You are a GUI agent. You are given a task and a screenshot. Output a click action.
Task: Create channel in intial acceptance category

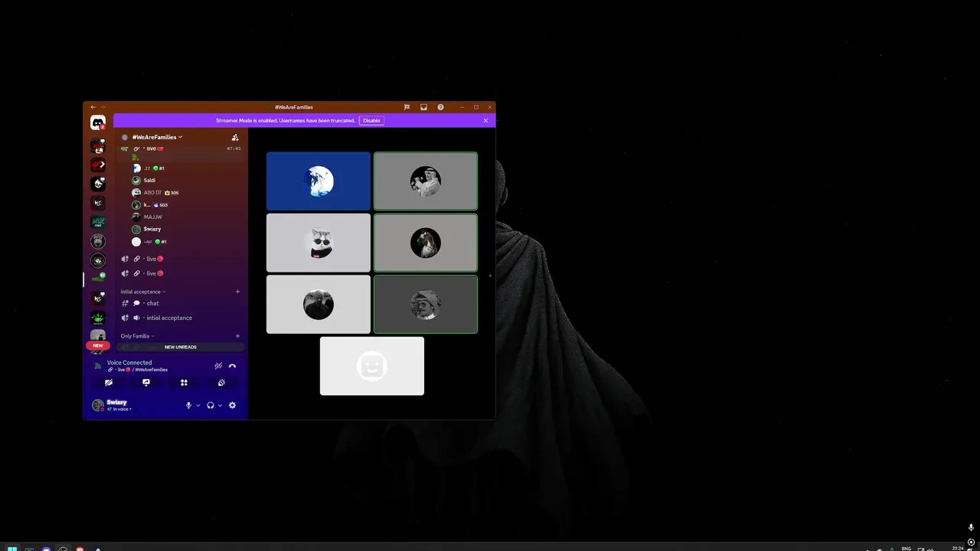237,292
